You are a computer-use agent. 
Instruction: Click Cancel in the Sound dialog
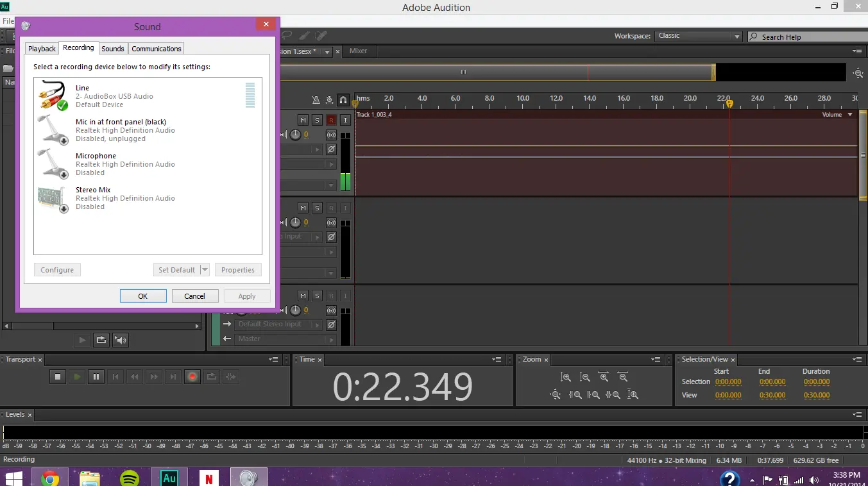click(194, 296)
